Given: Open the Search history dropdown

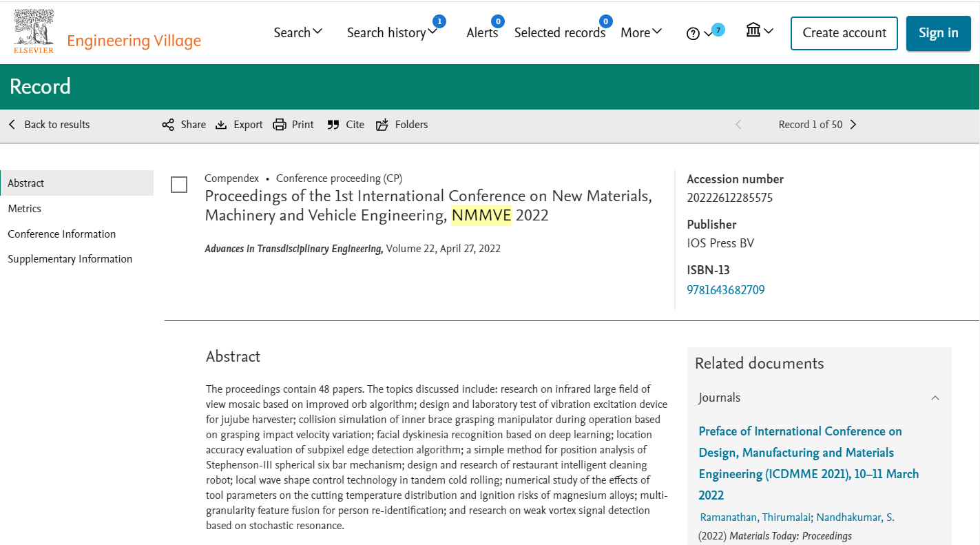Looking at the screenshot, I should [x=392, y=32].
